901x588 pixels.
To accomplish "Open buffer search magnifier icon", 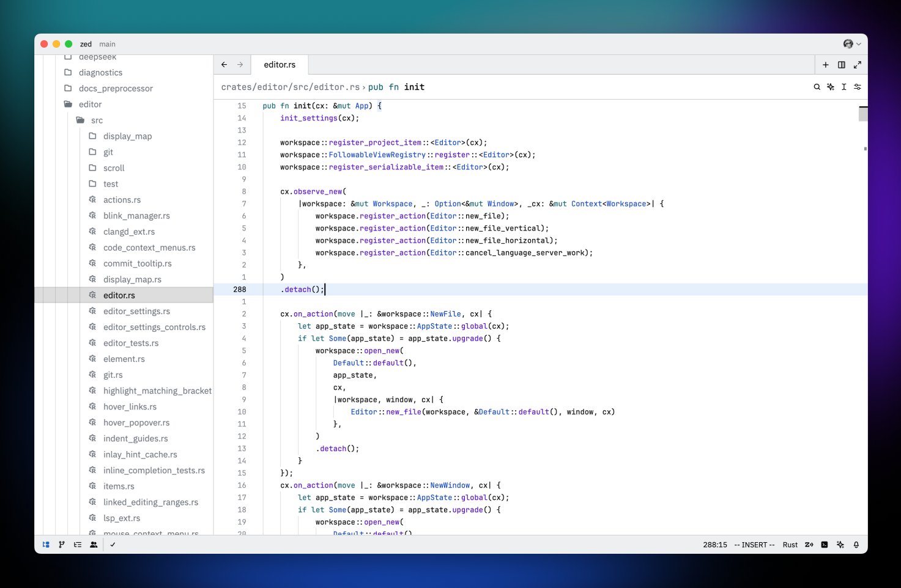I will (817, 87).
